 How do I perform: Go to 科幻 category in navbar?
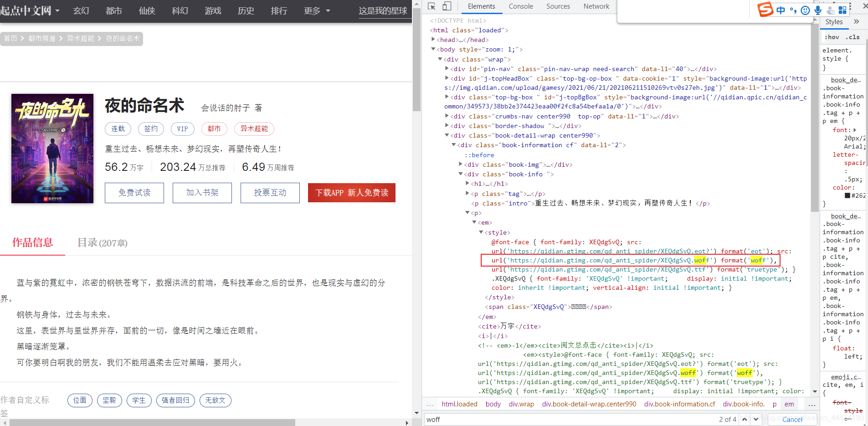point(180,10)
